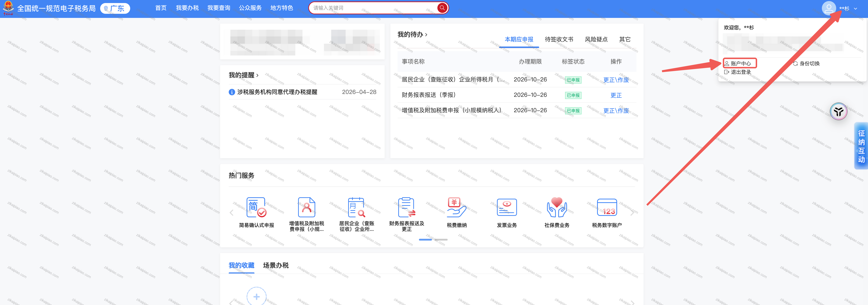Select the second carousel page indicator

pos(441,239)
